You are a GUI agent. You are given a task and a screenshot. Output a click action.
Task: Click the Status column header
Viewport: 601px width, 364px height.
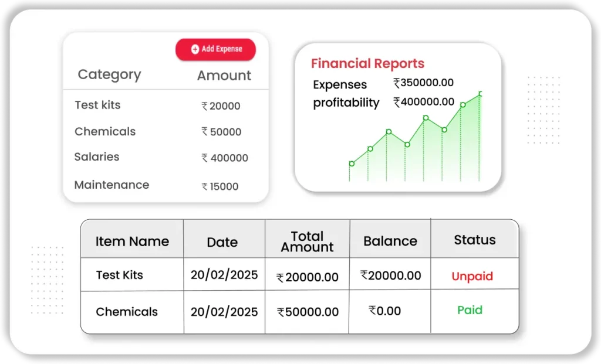[474, 240]
